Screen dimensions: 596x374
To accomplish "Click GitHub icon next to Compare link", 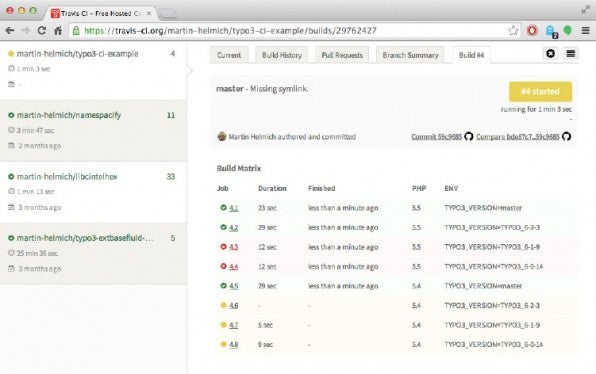I will click(x=566, y=136).
